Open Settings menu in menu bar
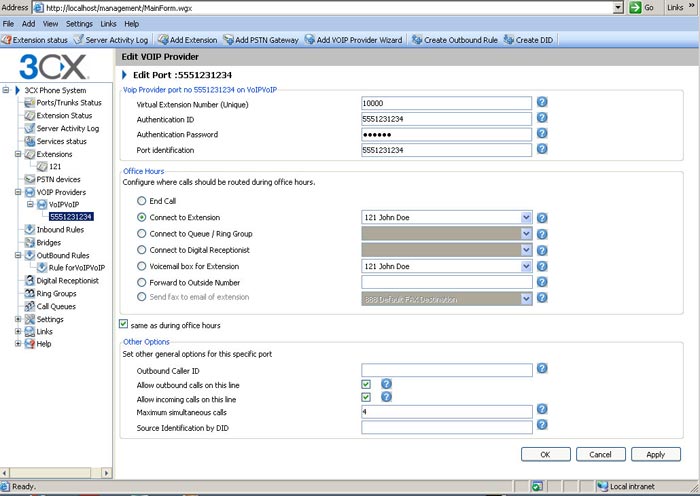Viewport: 700px width, 496px height. pyautogui.click(x=79, y=24)
